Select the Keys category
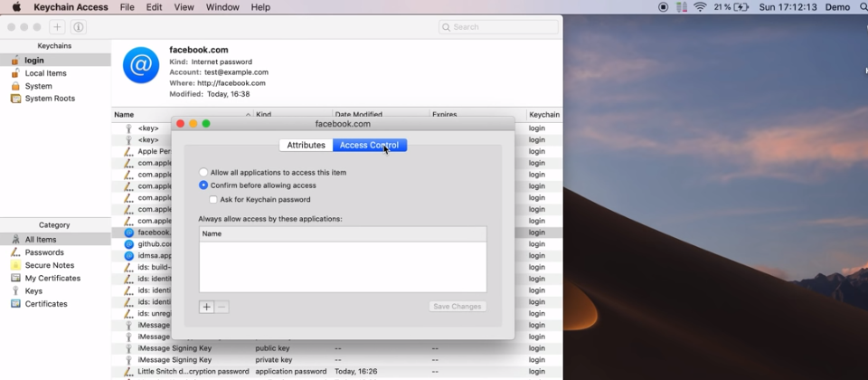This screenshot has width=868, height=380. 33,291
